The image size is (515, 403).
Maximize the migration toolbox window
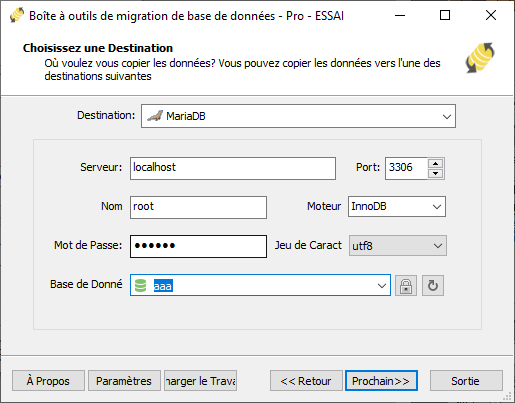445,15
